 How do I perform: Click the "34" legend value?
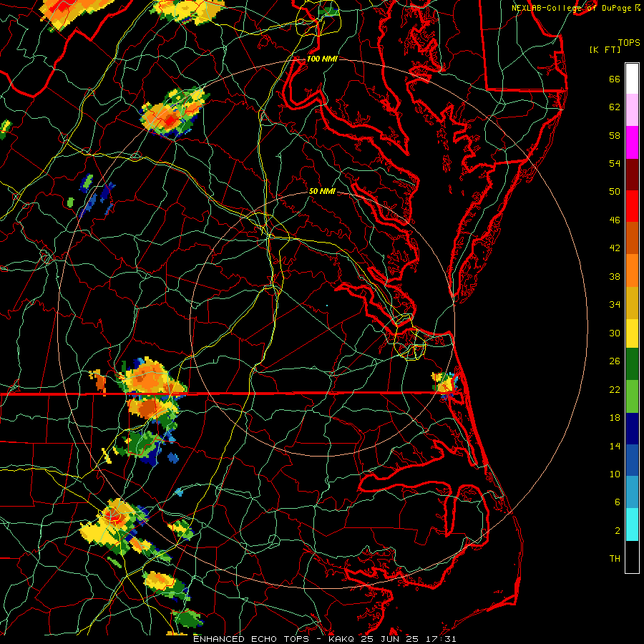(615, 305)
